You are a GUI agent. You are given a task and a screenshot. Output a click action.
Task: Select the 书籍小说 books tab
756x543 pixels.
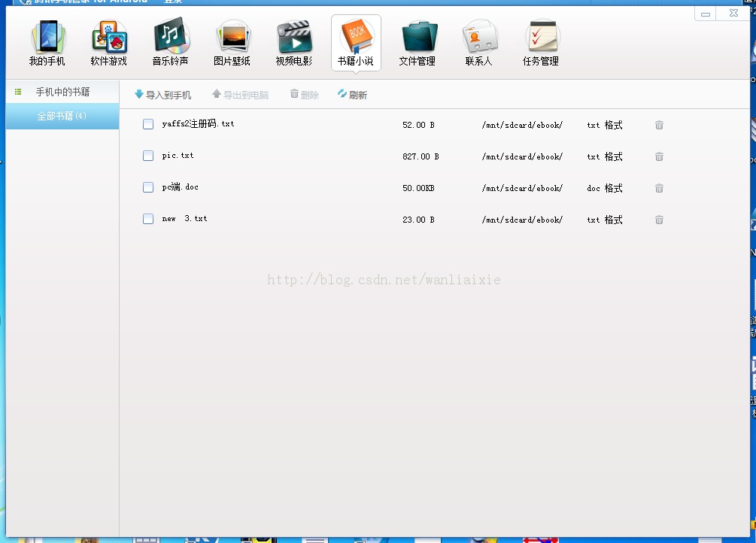pos(356,42)
